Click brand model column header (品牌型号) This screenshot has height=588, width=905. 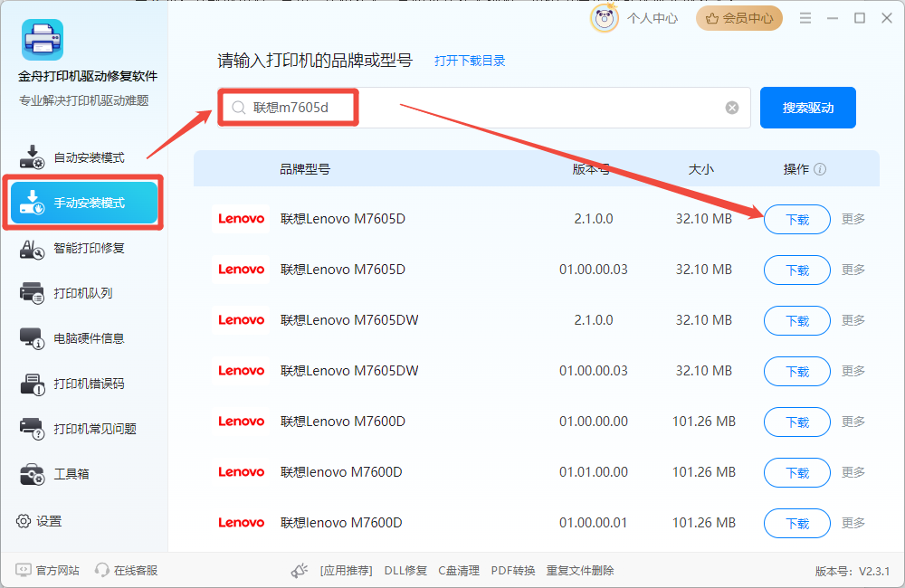pyautogui.click(x=305, y=169)
